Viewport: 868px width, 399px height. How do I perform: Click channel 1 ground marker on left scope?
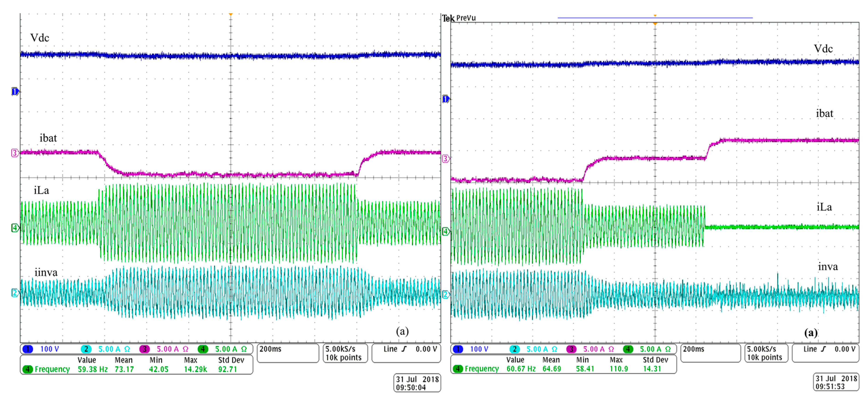click(15, 91)
